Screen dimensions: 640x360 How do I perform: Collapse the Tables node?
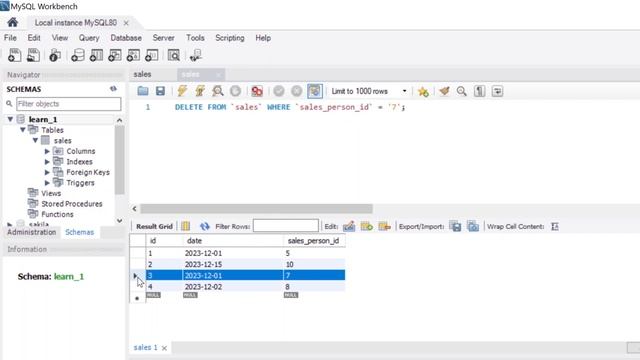[x=23, y=130]
